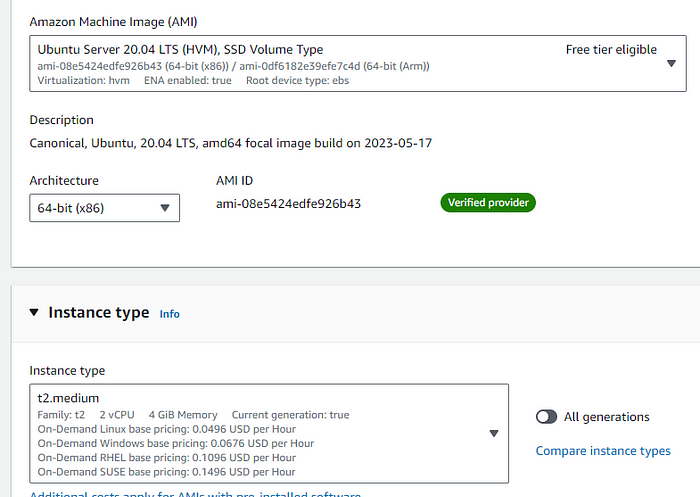Open the Amazon Machine Image dropdown

click(x=358, y=63)
